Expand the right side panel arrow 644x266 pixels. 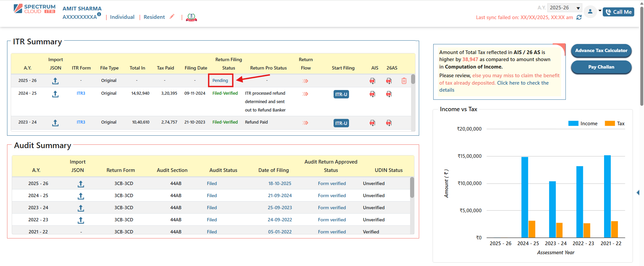(x=638, y=192)
